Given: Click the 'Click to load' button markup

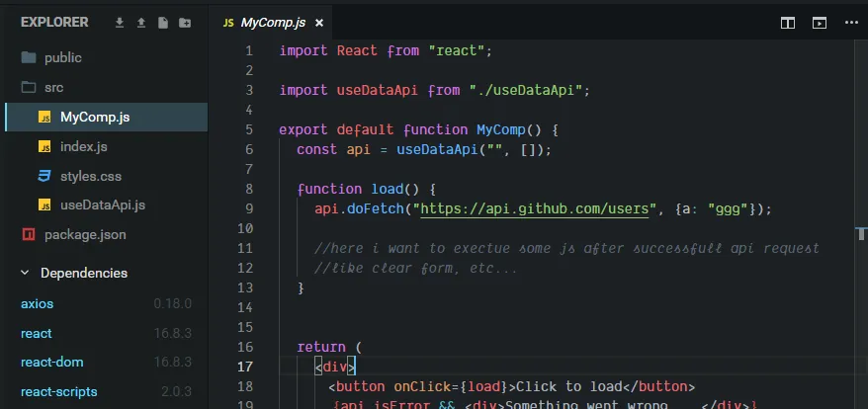Looking at the screenshot, I should point(511,386).
